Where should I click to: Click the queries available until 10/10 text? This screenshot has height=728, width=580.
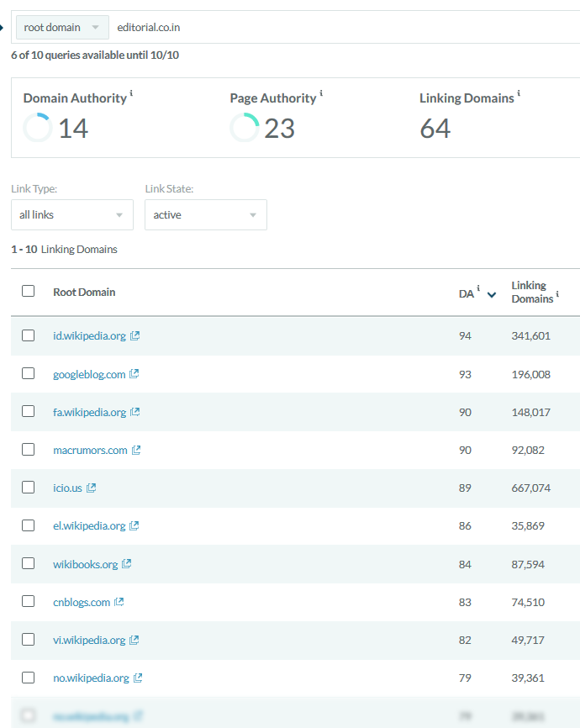pyautogui.click(x=95, y=55)
